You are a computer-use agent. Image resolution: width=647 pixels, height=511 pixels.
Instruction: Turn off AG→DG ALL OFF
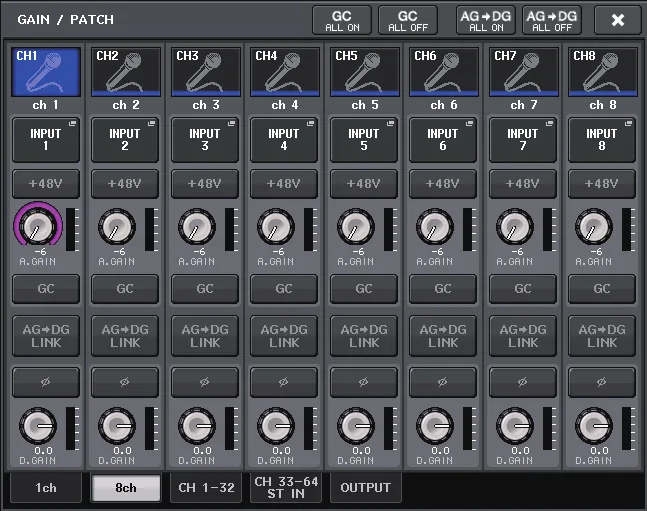click(552, 20)
